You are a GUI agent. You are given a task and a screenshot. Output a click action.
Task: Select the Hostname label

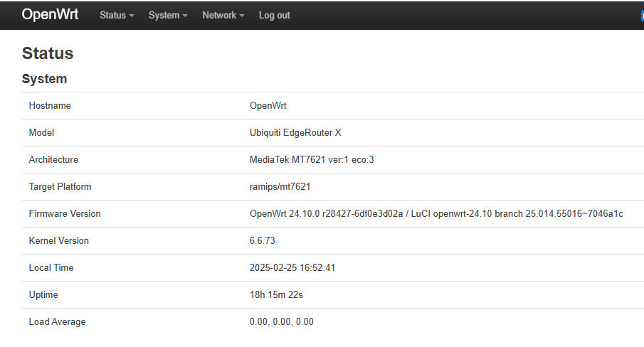(50, 106)
